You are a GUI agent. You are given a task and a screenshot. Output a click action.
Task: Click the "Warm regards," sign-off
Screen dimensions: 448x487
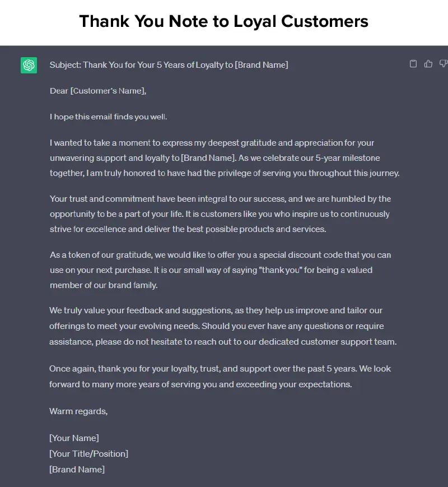pos(78,411)
